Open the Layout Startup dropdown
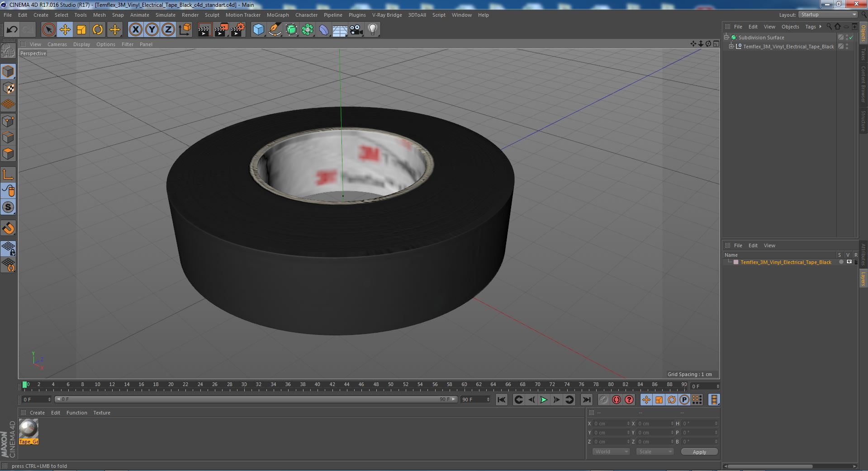The width and height of the screenshot is (868, 471). coord(828,14)
